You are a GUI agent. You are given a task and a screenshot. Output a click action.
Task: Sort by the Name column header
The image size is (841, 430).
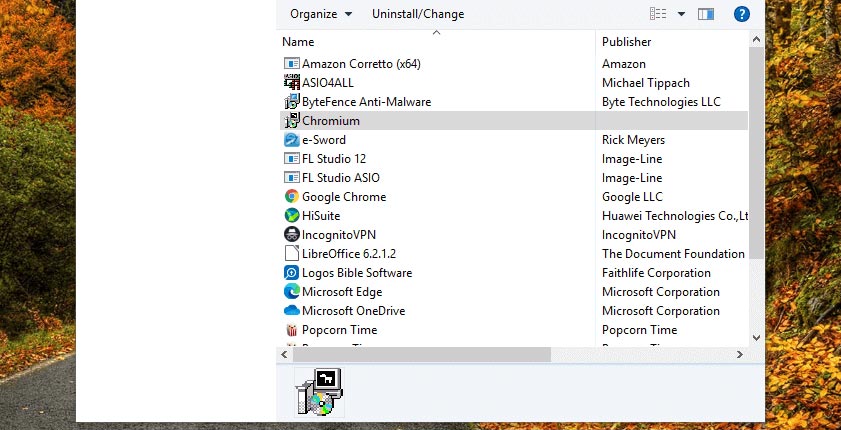(298, 42)
